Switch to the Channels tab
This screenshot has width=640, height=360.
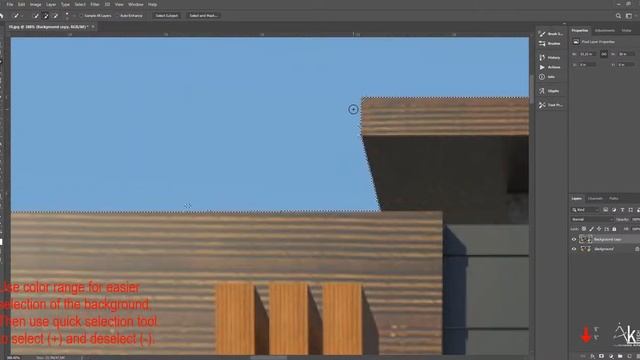pyautogui.click(x=595, y=199)
